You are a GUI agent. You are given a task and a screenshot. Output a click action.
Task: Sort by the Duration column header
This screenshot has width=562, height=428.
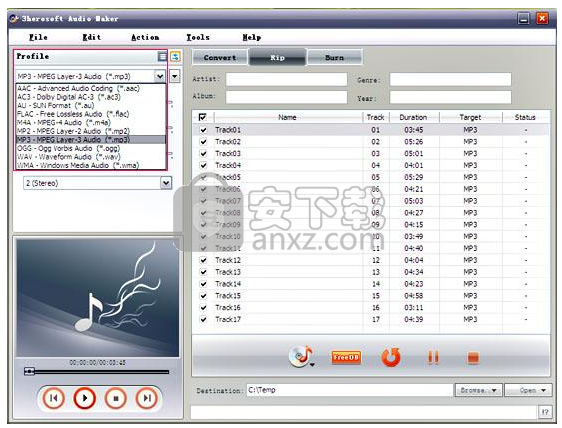pyautogui.click(x=413, y=117)
